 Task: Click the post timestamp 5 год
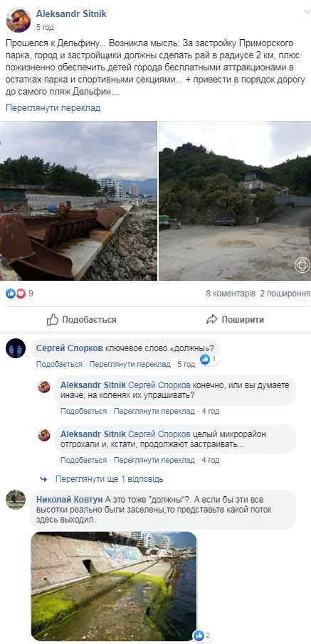click(45, 28)
